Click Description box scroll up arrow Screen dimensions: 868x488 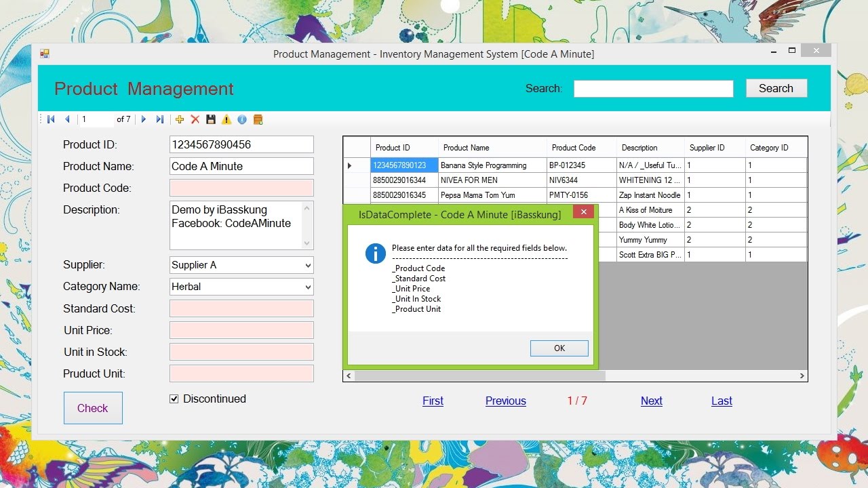[308, 207]
